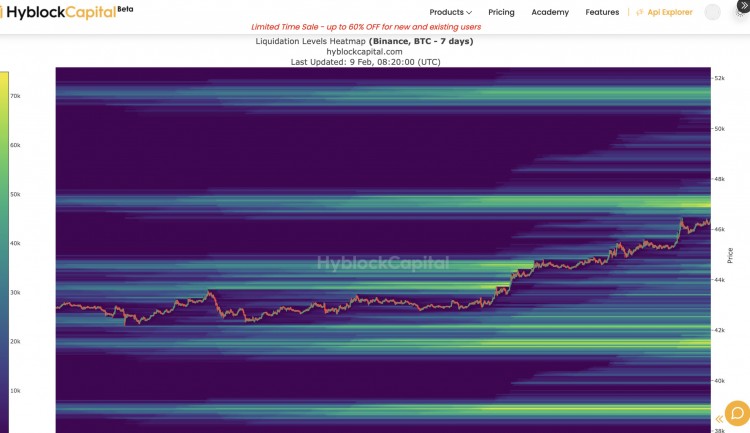The width and height of the screenshot is (750, 433).
Task: Click the 20k color scale label
Action: click(15, 341)
